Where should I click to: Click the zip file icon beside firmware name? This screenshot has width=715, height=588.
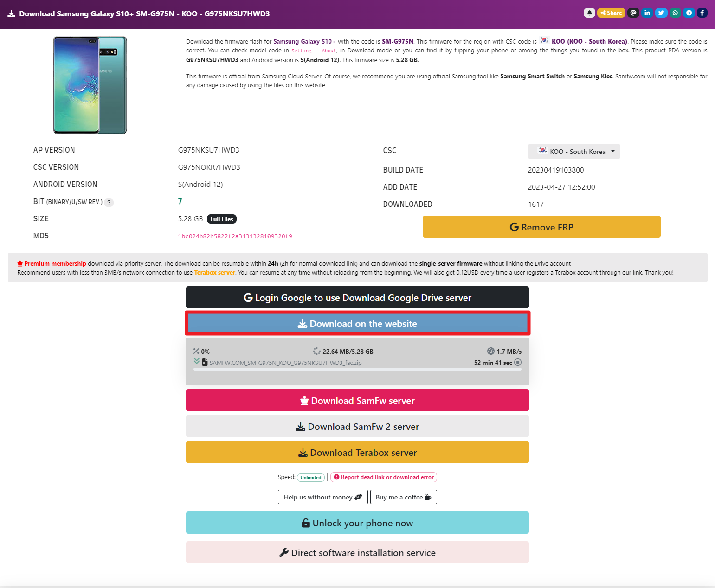coord(205,362)
